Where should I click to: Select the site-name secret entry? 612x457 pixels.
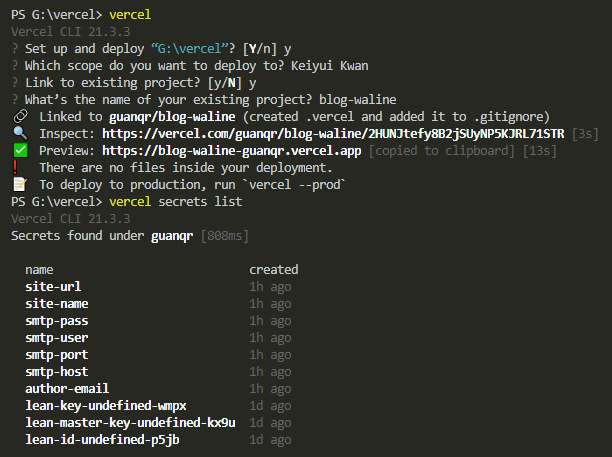(57, 304)
